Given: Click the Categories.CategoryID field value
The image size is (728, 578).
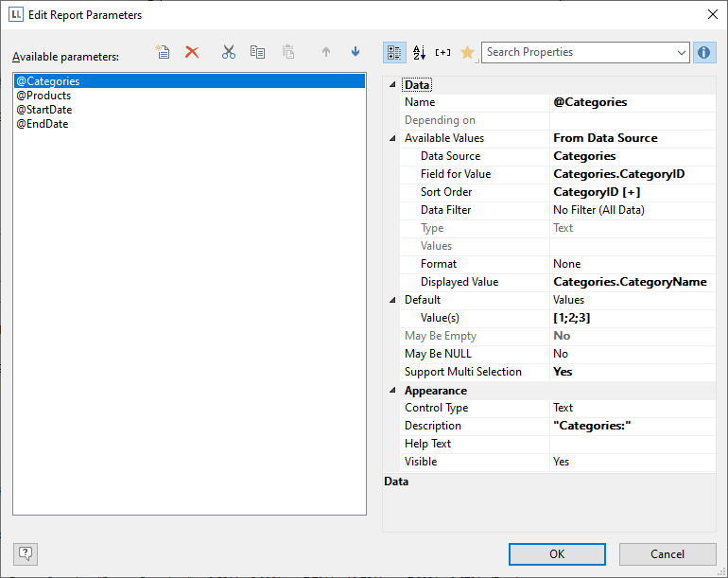Looking at the screenshot, I should 633,174.
